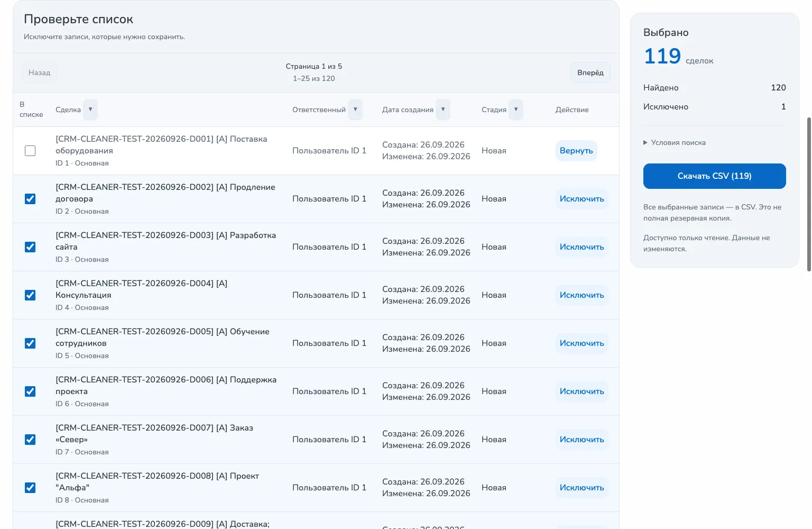Open the Стадия column sort dropdown
This screenshot has height=529, width=812.
click(516, 110)
